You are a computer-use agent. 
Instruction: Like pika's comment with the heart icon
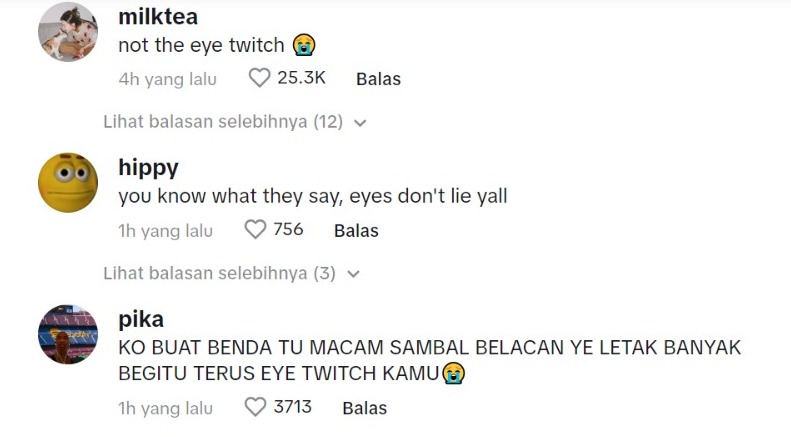click(x=256, y=407)
